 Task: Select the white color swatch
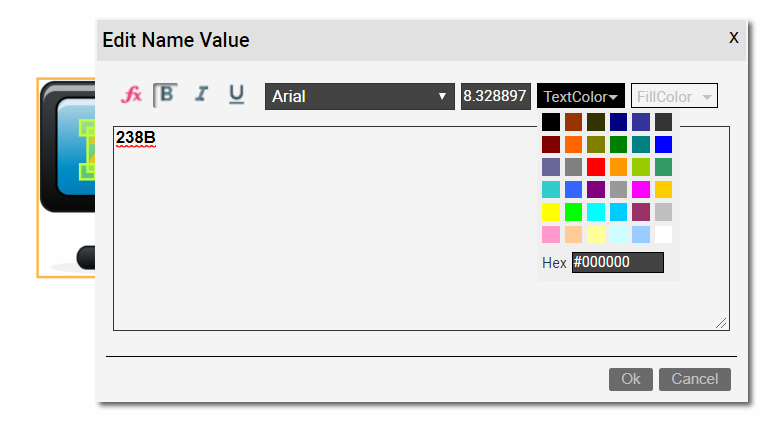click(x=663, y=234)
